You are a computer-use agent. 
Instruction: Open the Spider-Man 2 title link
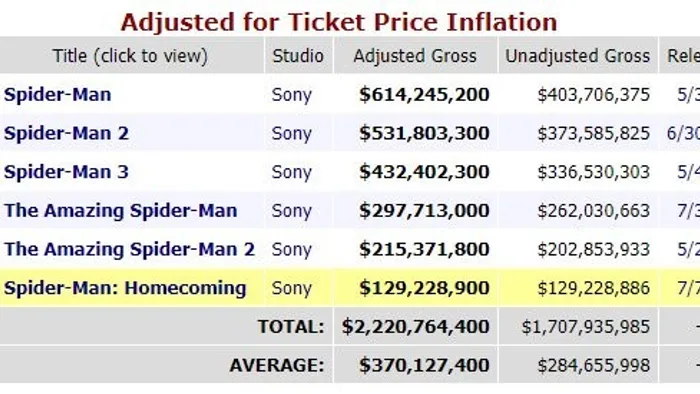[x=67, y=133]
